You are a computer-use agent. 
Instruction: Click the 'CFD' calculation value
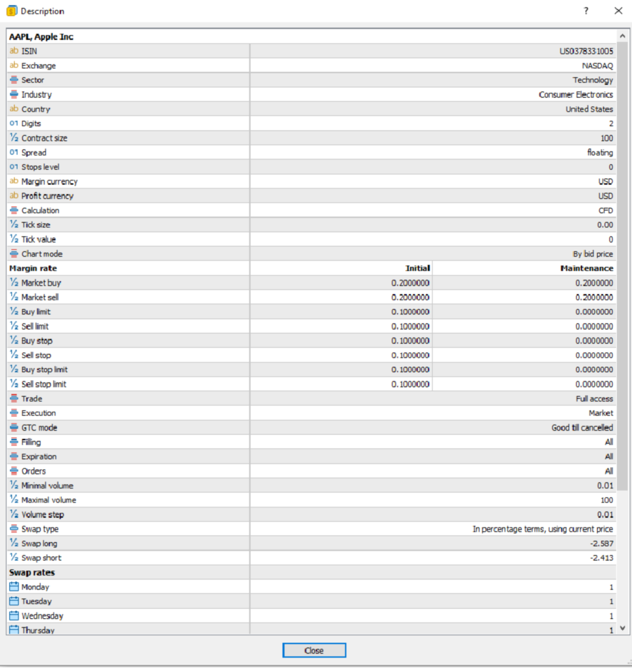(x=606, y=211)
